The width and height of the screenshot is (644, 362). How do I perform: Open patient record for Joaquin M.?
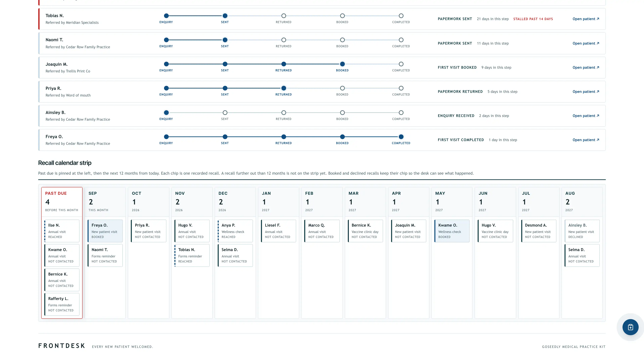tap(586, 67)
